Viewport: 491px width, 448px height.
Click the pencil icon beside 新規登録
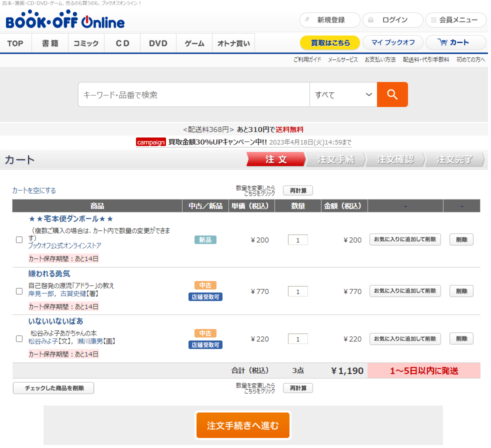(307, 19)
